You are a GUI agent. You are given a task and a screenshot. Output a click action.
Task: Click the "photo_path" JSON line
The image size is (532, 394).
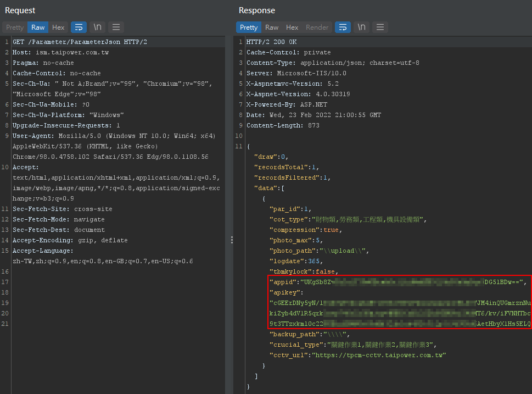point(320,251)
